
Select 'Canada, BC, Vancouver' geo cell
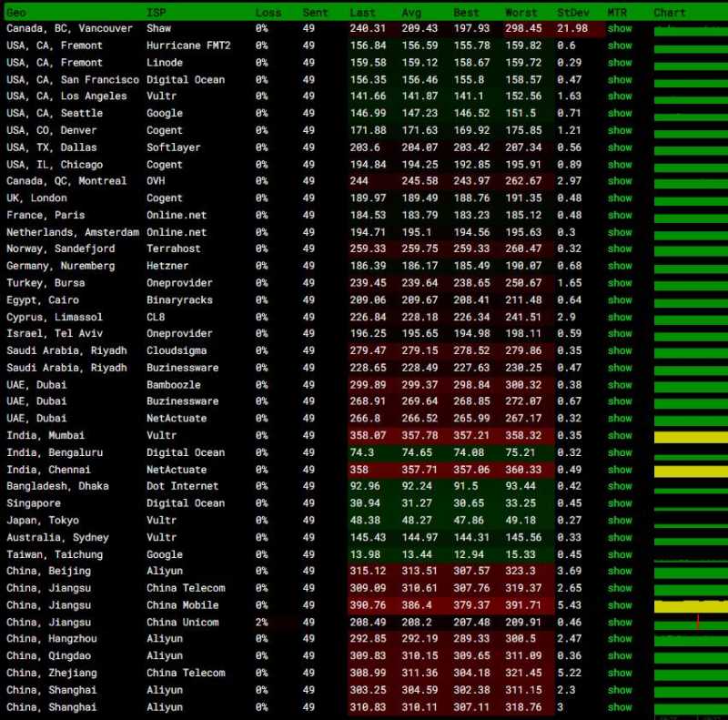click(x=69, y=28)
